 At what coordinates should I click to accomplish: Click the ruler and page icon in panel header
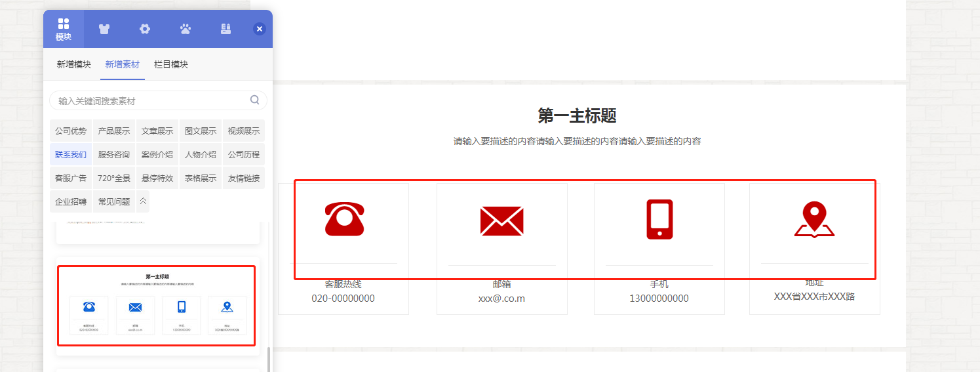[225, 29]
